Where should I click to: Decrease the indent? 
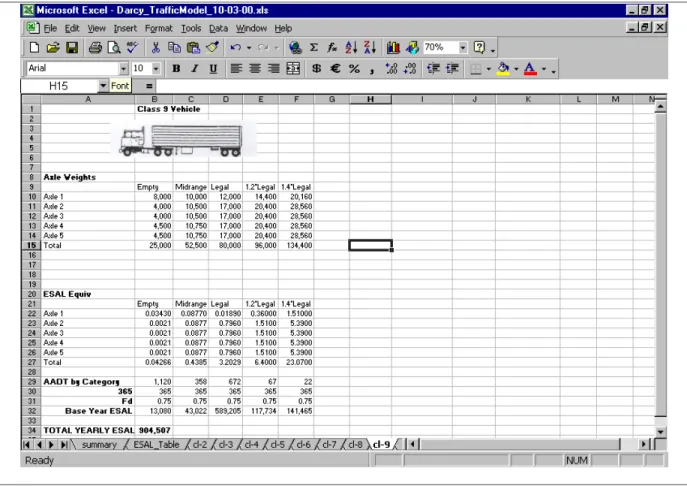(x=433, y=69)
